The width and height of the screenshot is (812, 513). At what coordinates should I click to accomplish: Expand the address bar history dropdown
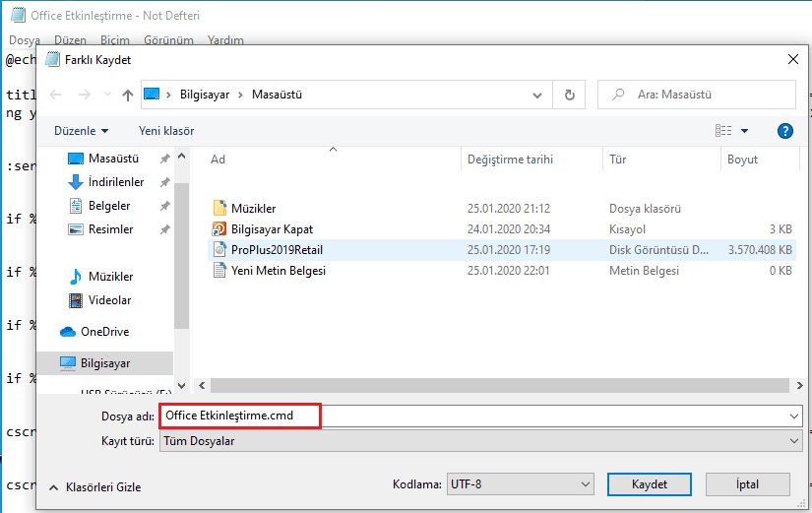tap(537, 95)
